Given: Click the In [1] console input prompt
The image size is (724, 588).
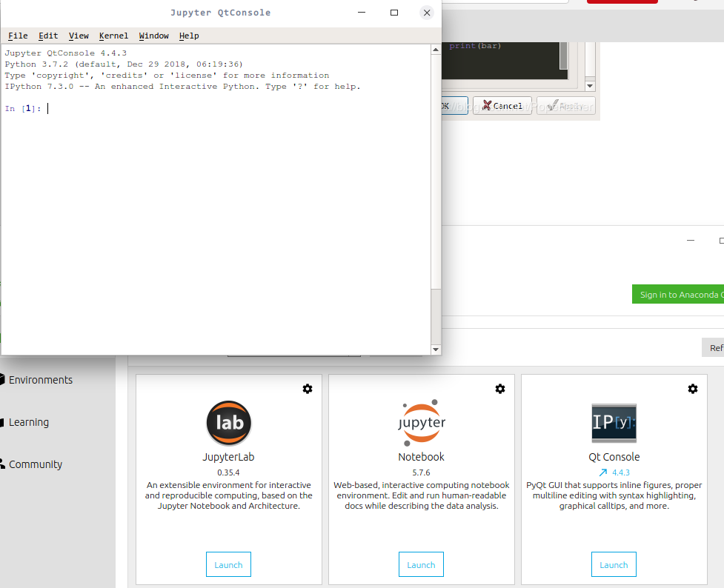Looking at the screenshot, I should (26, 108).
